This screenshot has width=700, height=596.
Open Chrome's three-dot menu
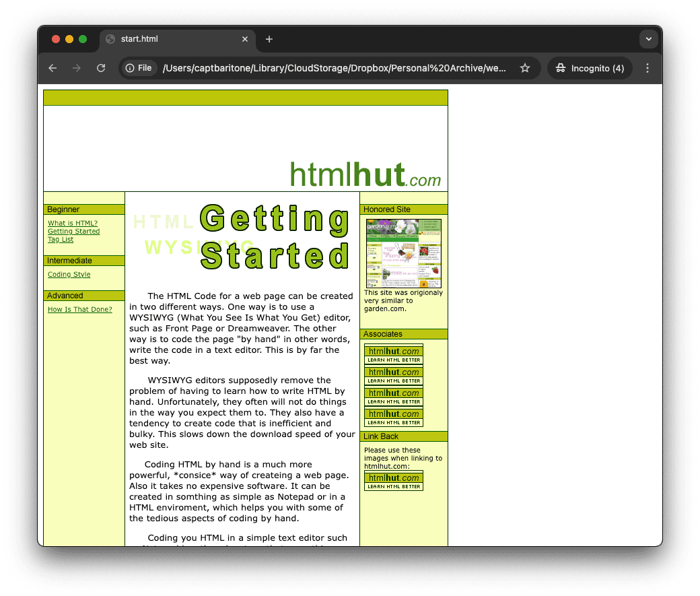[647, 68]
